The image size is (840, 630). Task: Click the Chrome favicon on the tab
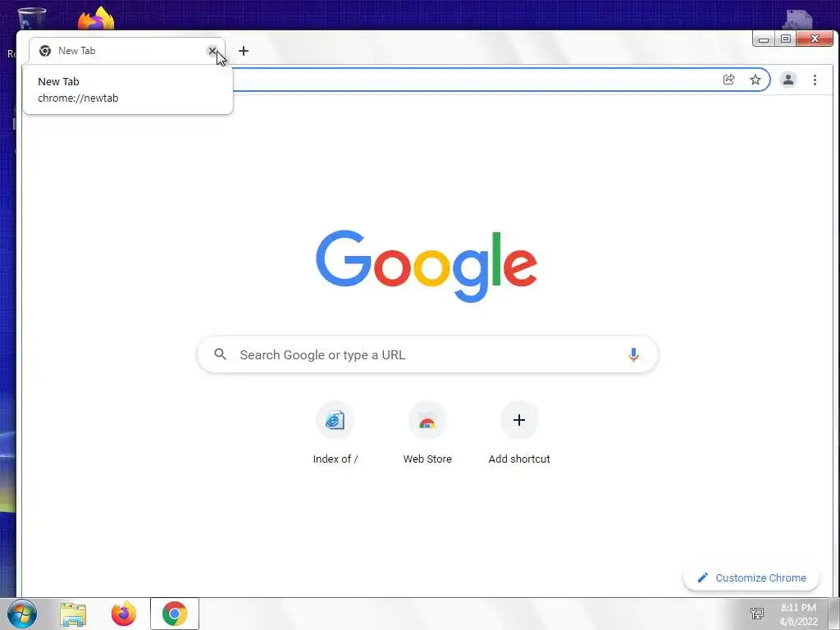pos(45,51)
